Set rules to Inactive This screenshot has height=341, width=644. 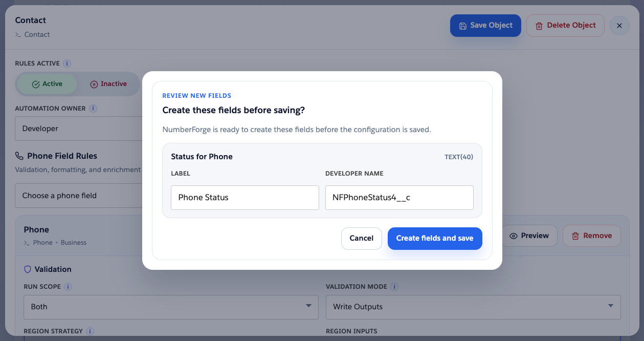click(x=108, y=84)
